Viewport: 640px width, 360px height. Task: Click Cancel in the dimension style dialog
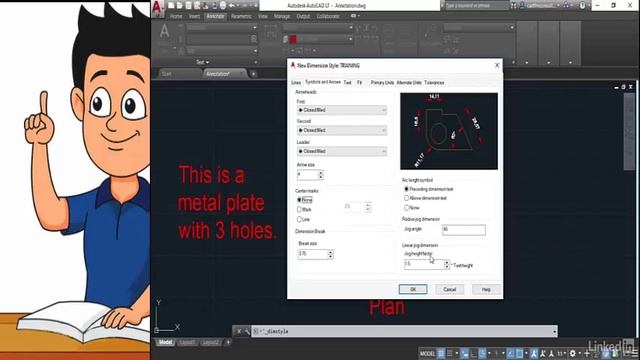[449, 289]
